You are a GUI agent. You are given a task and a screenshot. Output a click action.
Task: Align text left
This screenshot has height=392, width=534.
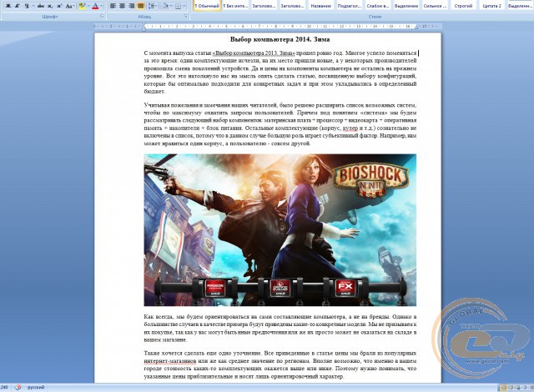[113, 6]
